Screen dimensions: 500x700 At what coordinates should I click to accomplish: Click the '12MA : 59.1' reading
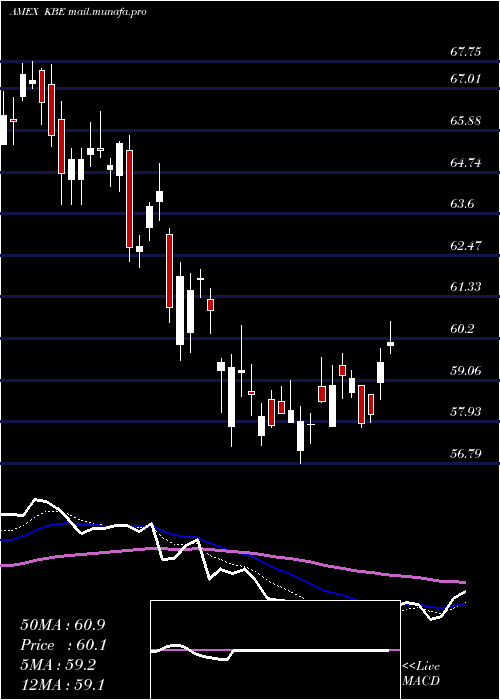tap(63, 685)
